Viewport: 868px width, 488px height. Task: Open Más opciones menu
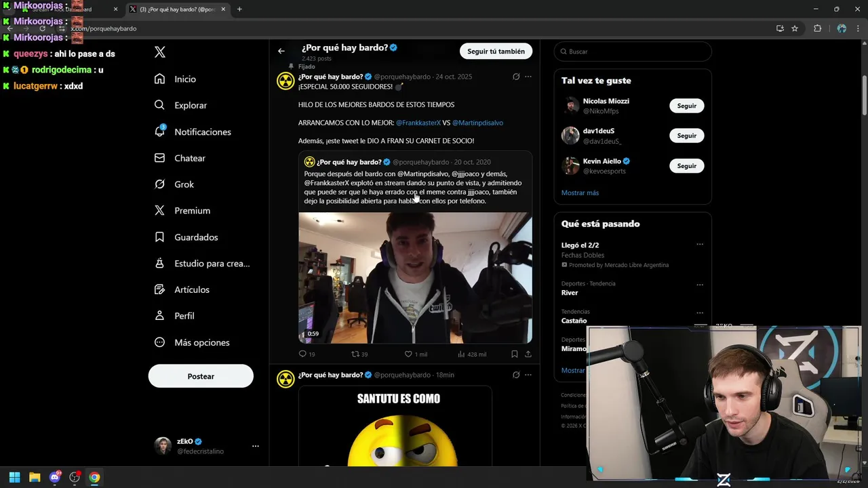pyautogui.click(x=192, y=342)
